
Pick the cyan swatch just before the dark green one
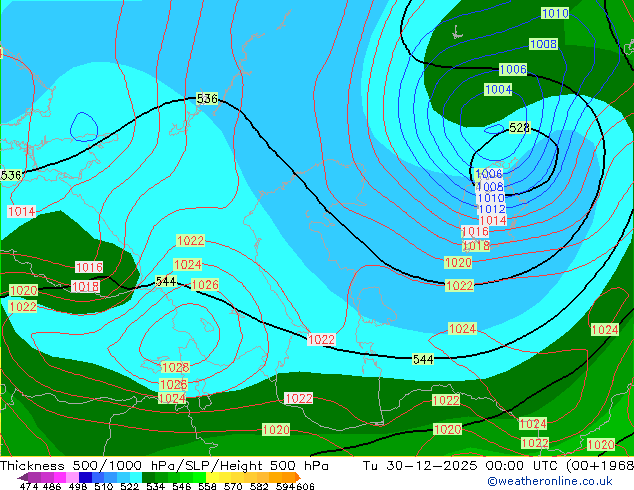click(136, 477)
